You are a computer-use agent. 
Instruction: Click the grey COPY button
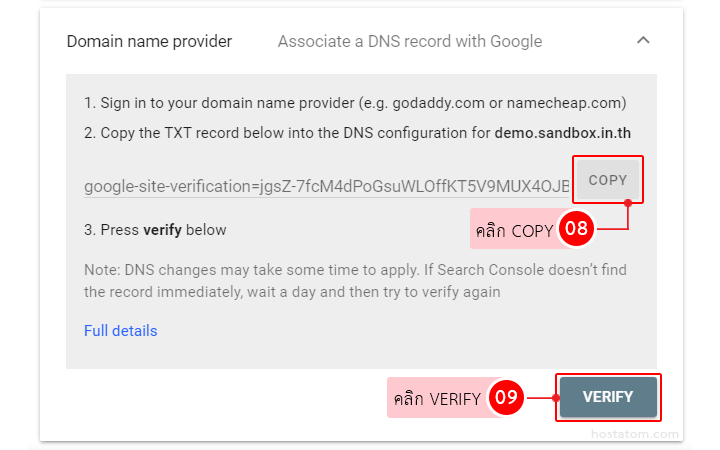tap(607, 180)
